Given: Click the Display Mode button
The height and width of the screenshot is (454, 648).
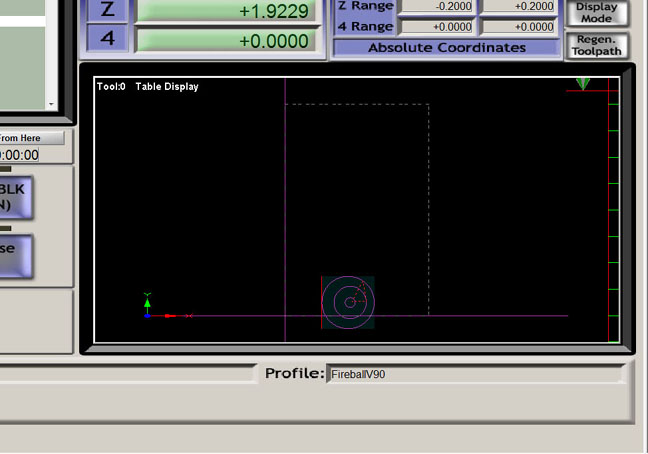Looking at the screenshot, I should pos(597,13).
